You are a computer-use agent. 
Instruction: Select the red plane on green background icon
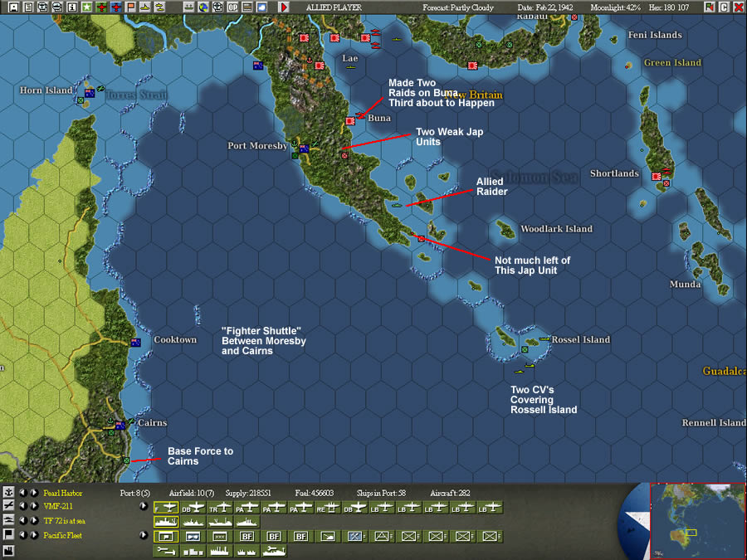pyautogui.click(x=101, y=7)
